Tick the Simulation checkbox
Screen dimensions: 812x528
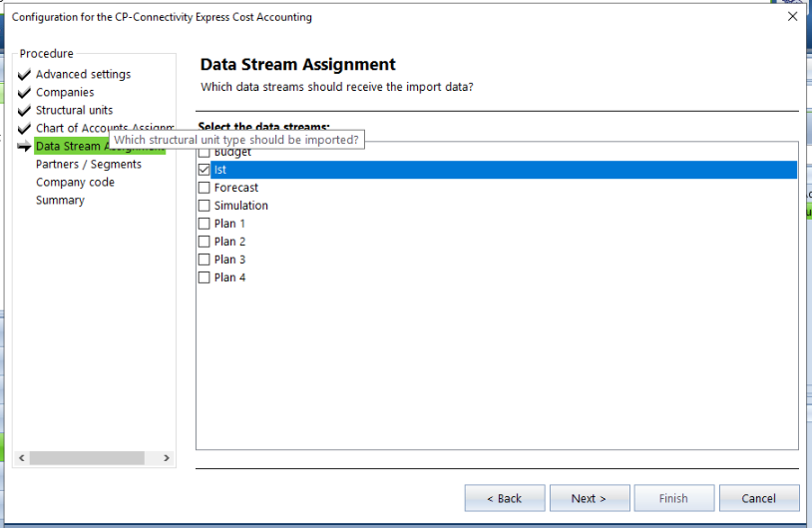tap(204, 206)
